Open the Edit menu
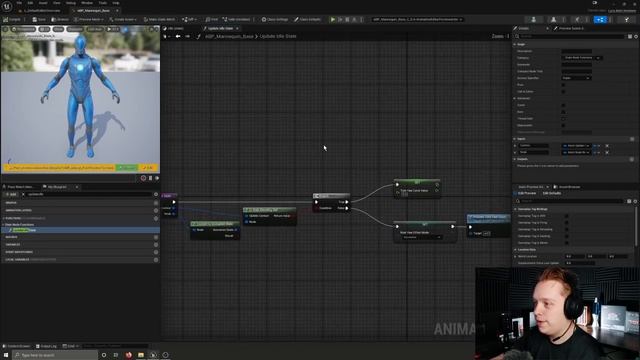This screenshot has width=640, height=360. 30,3
